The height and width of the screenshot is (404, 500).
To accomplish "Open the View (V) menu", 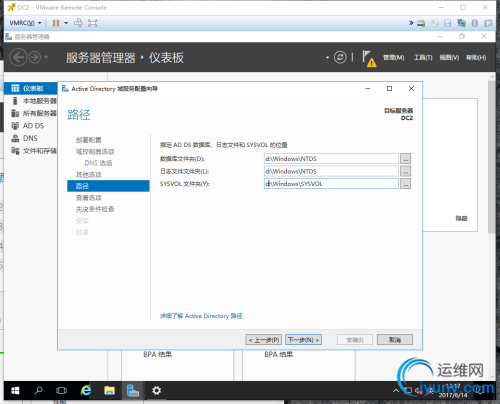I will 449,58.
